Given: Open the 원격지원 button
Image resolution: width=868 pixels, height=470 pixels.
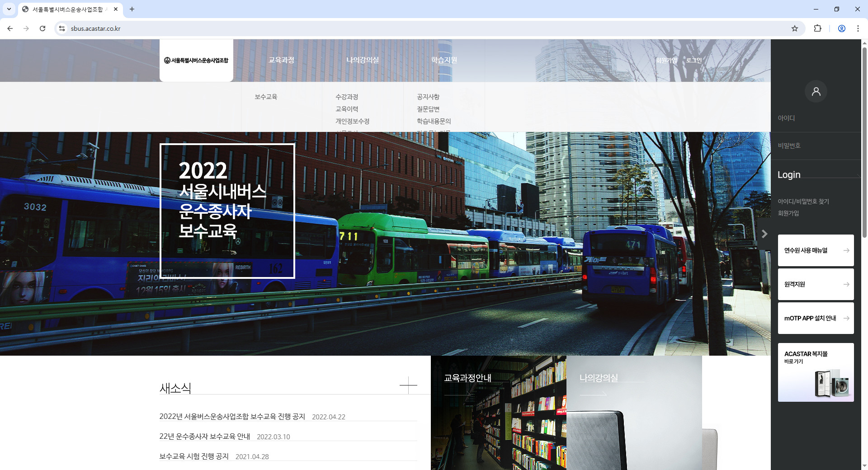Looking at the screenshot, I should pos(816,284).
